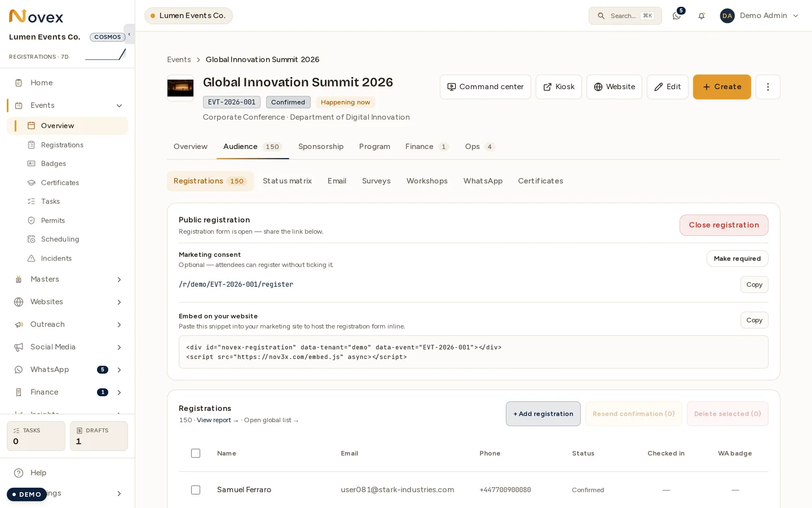Open the event Website

614,87
